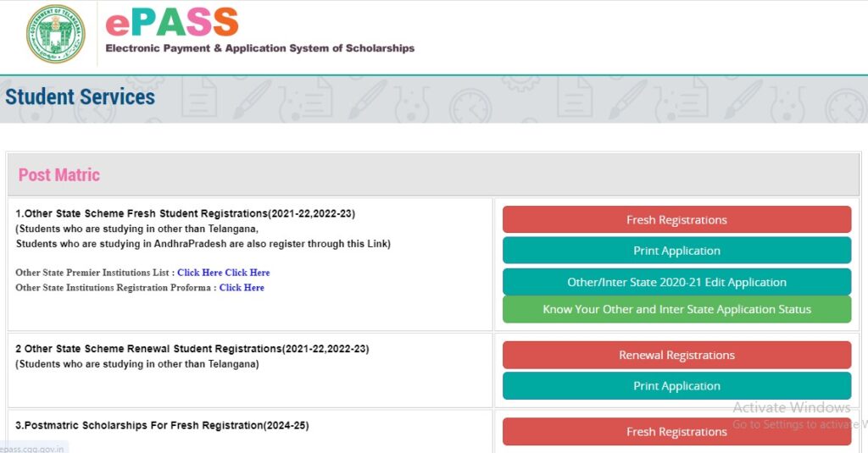Open second Click Here link for Premier Institutions List
The image size is (868, 453).
point(248,273)
